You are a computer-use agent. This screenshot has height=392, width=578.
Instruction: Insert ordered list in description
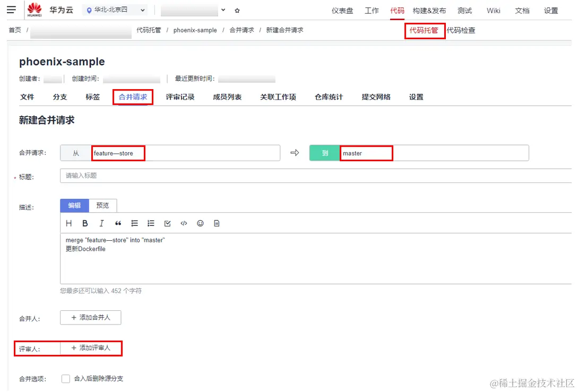point(151,223)
